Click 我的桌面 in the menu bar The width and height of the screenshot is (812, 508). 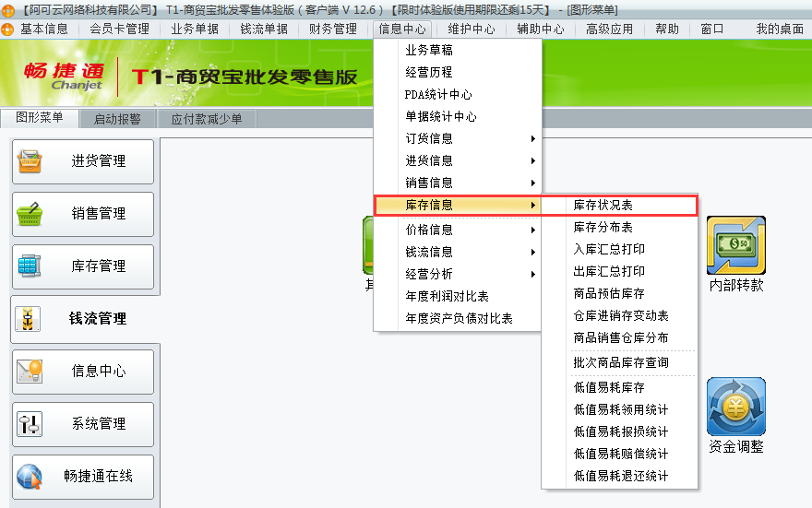780,29
